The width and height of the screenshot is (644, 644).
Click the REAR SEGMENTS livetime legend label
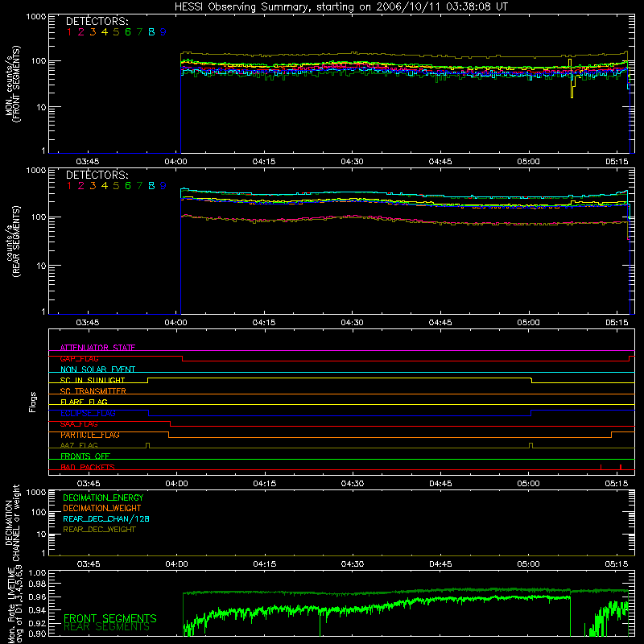pyautogui.click(x=106, y=627)
